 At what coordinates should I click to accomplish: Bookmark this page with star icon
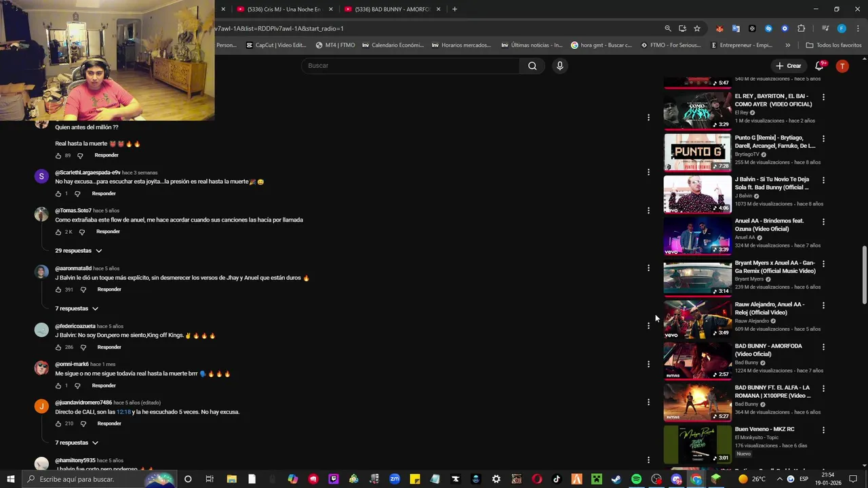pyautogui.click(x=696, y=28)
